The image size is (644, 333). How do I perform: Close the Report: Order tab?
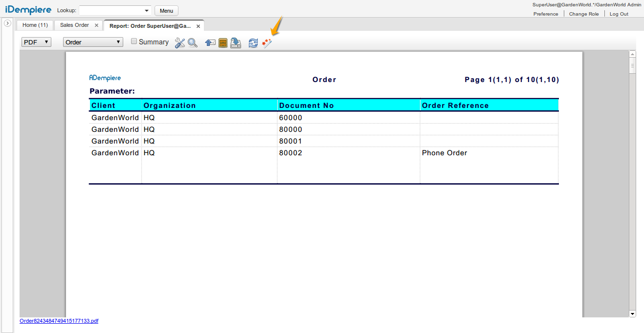pyautogui.click(x=198, y=26)
